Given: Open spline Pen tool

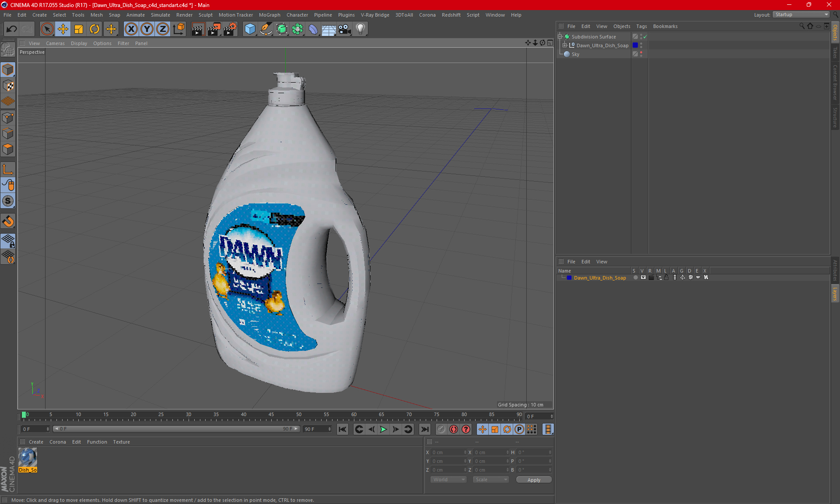Looking at the screenshot, I should pyautogui.click(x=266, y=29).
